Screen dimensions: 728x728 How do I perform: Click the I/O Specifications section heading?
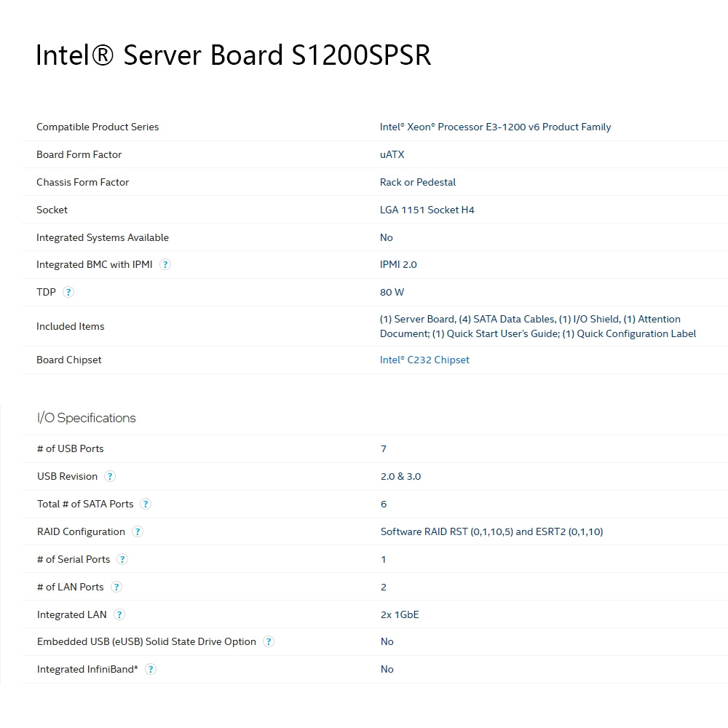(x=87, y=418)
